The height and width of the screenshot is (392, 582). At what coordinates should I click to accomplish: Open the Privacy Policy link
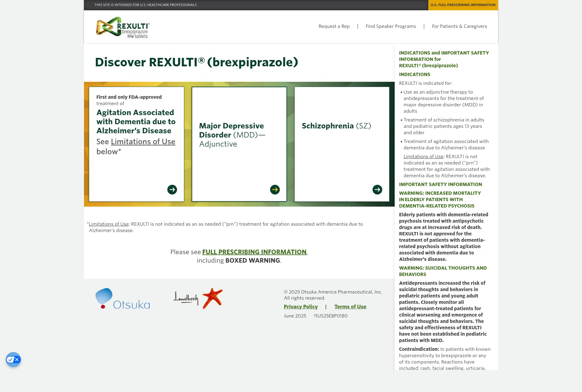click(301, 307)
